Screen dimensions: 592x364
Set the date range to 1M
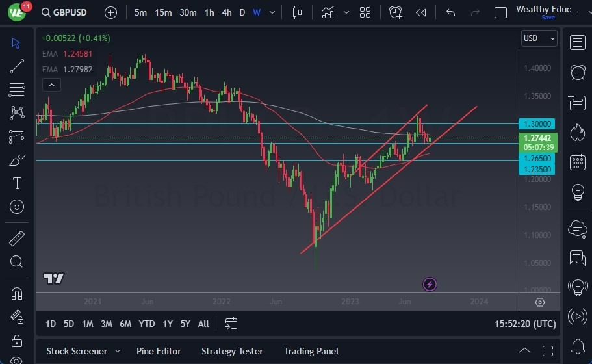click(x=88, y=324)
